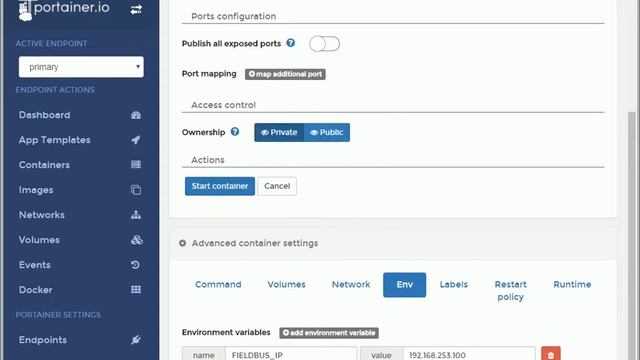The image size is (640, 360).
Task: Click the Volumes cubes icon
Action: click(137, 240)
